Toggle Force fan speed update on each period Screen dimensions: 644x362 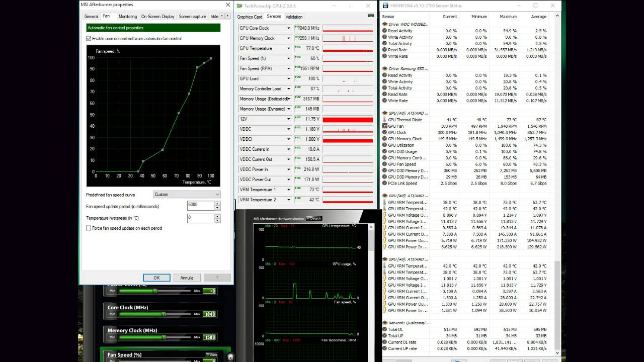(89, 228)
